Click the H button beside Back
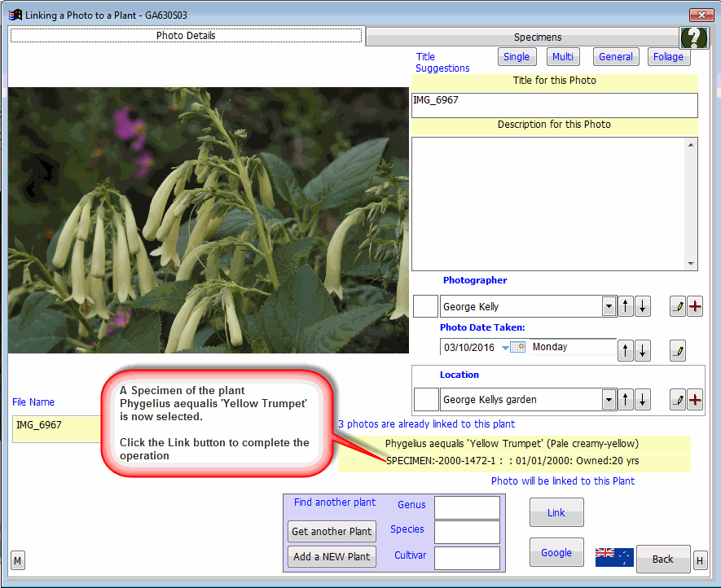 (700, 561)
